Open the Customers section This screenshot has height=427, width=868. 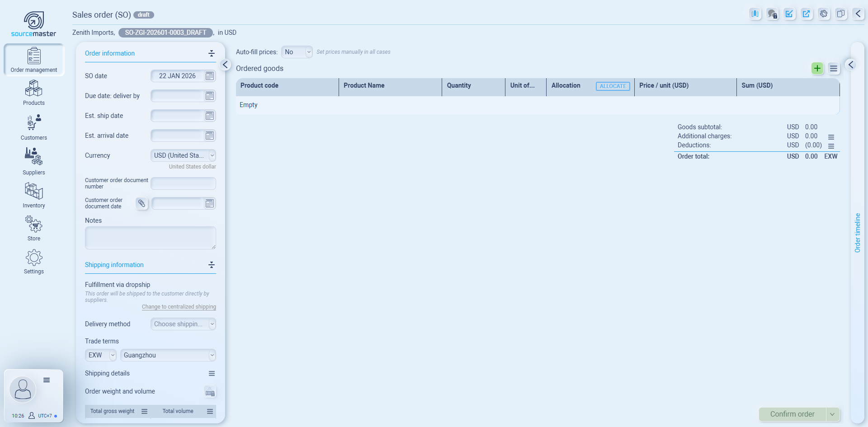point(34,127)
